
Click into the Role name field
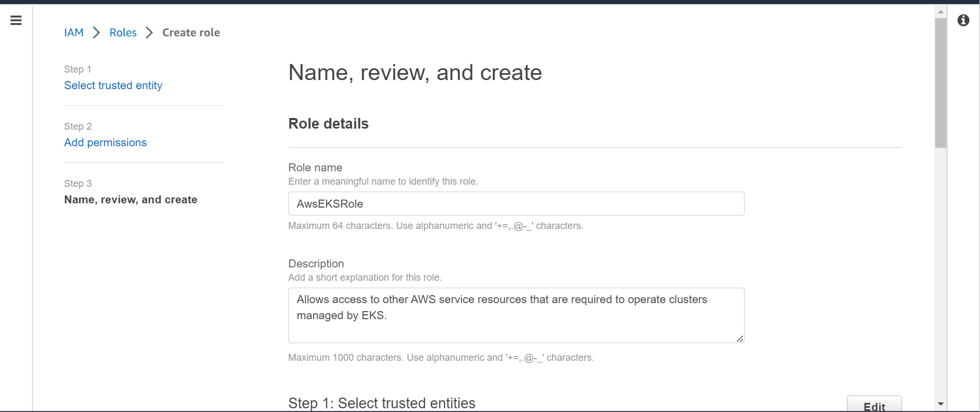pyautogui.click(x=516, y=204)
